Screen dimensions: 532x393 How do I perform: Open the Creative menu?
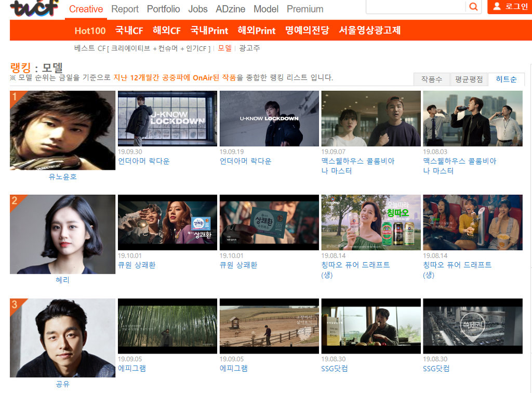point(86,9)
